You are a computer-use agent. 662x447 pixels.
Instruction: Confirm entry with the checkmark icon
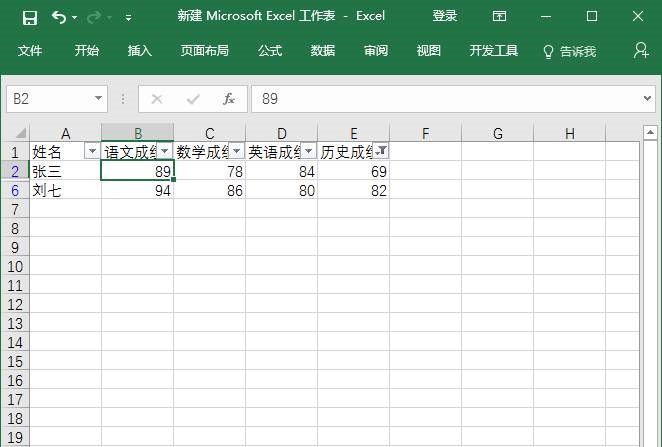193,99
